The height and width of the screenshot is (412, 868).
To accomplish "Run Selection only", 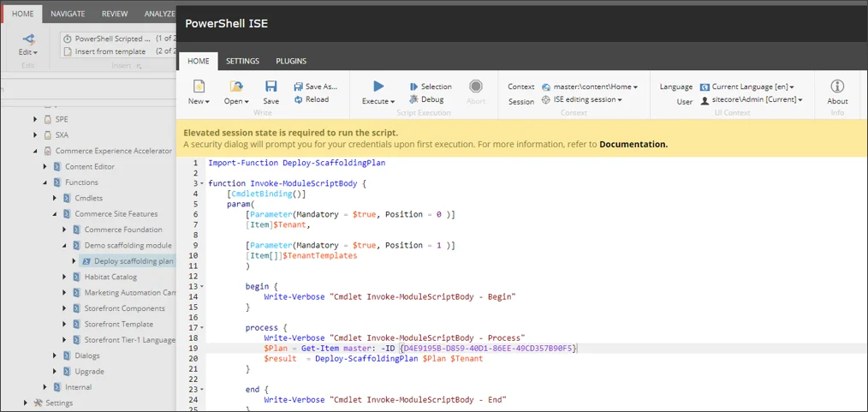I will [431, 87].
